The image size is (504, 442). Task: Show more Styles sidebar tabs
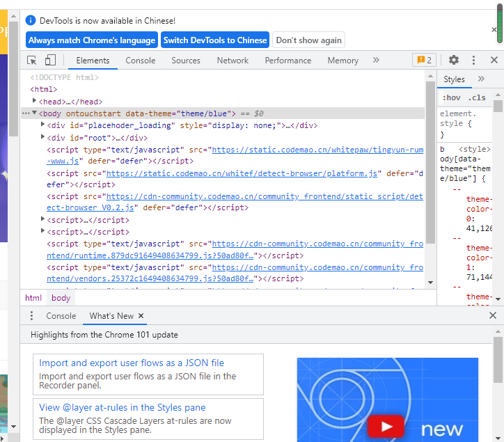[x=481, y=79]
